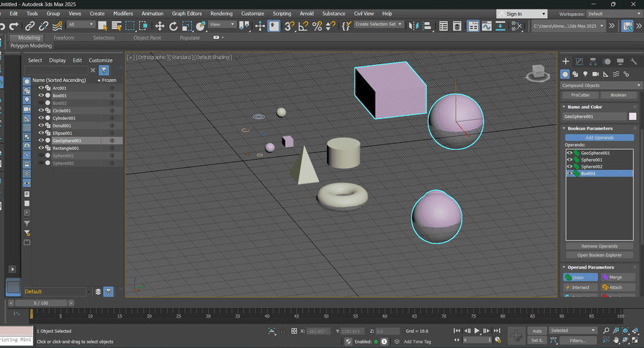Viewport: 644px width, 348px height.
Task: Click Open Boolean Explorer button
Action: tap(599, 255)
